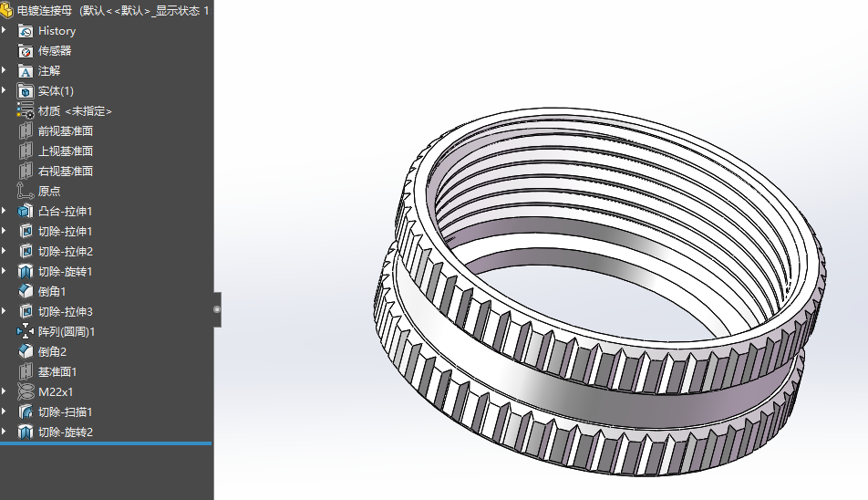Select the 上视基准面 plane icon

(x=26, y=151)
